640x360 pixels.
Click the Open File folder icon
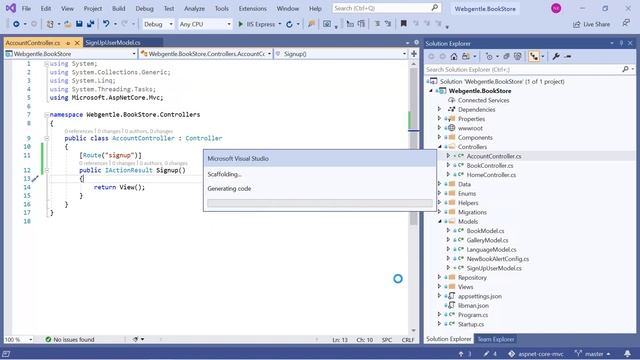point(68,24)
